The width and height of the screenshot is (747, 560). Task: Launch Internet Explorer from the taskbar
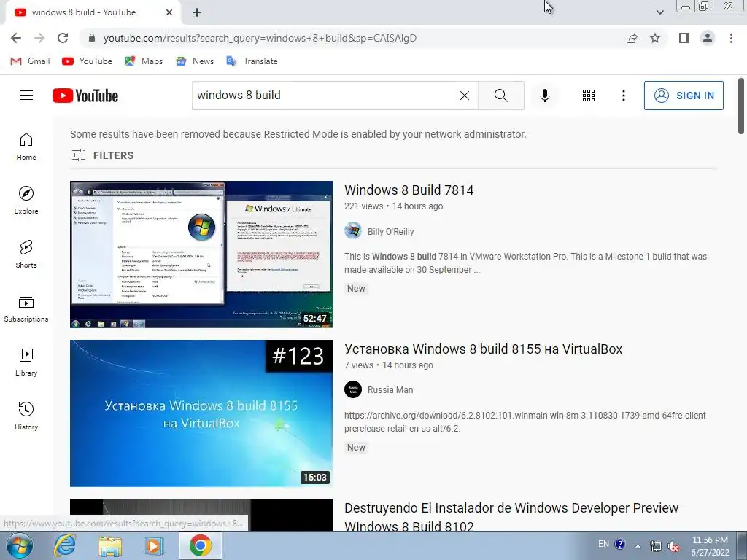pyautogui.click(x=64, y=545)
